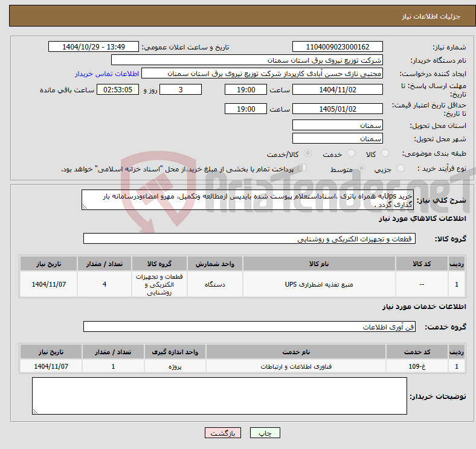Click the نام دستگاه خریدار field
Screen dimensions: 476x449
click(247, 60)
